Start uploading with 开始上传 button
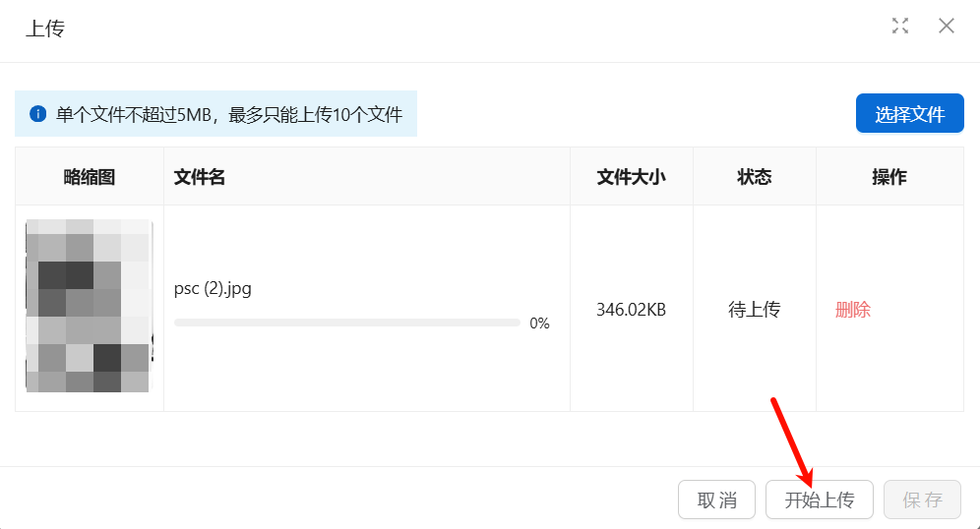The height and width of the screenshot is (529, 980). pos(819,500)
